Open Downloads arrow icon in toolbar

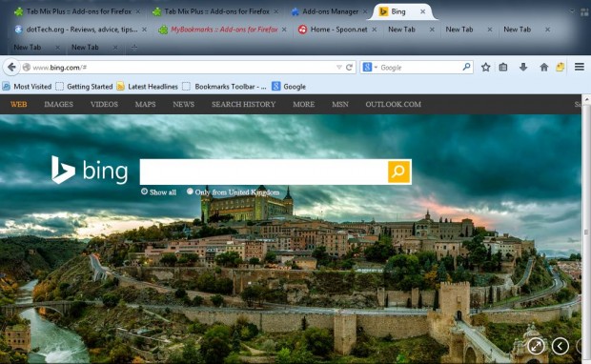(x=523, y=68)
